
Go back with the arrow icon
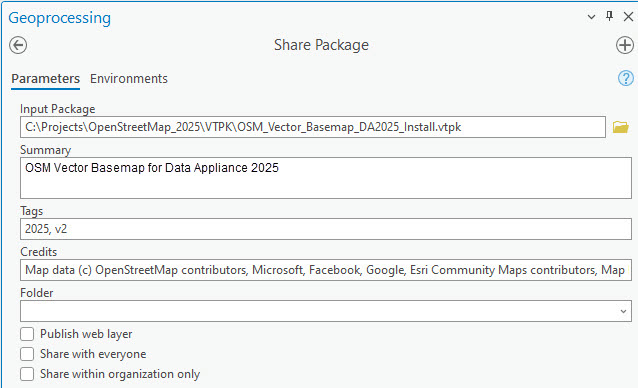click(18, 45)
